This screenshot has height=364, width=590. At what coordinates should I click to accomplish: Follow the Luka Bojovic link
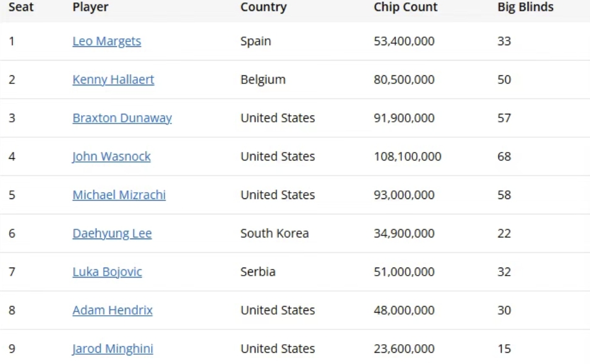tap(107, 272)
